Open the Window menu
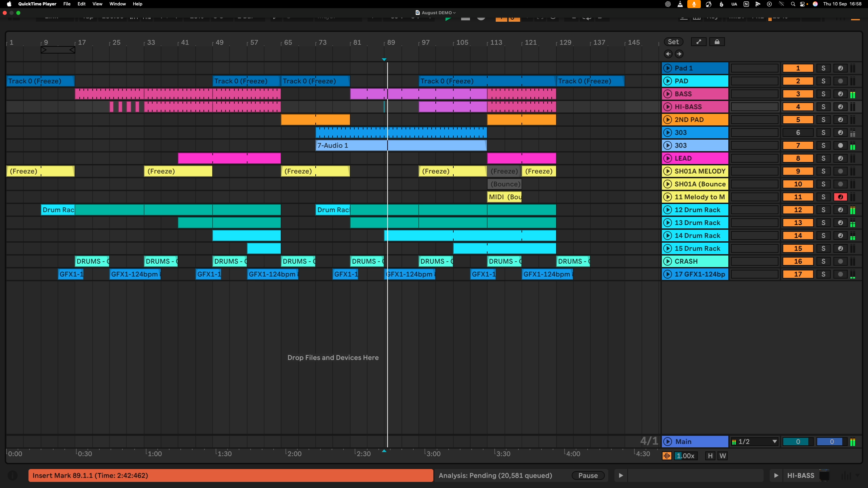Screen dimensions: 868x488 117,4
